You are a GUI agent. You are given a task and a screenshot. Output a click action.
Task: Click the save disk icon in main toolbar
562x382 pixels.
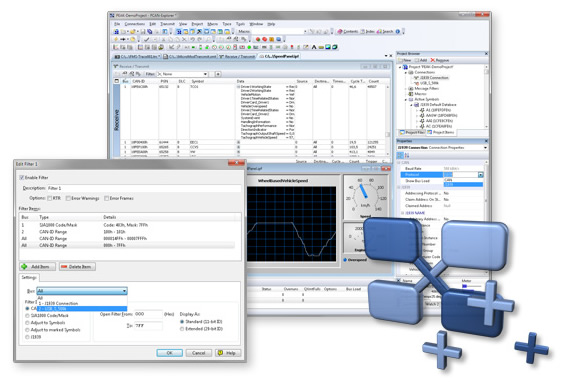pos(143,32)
